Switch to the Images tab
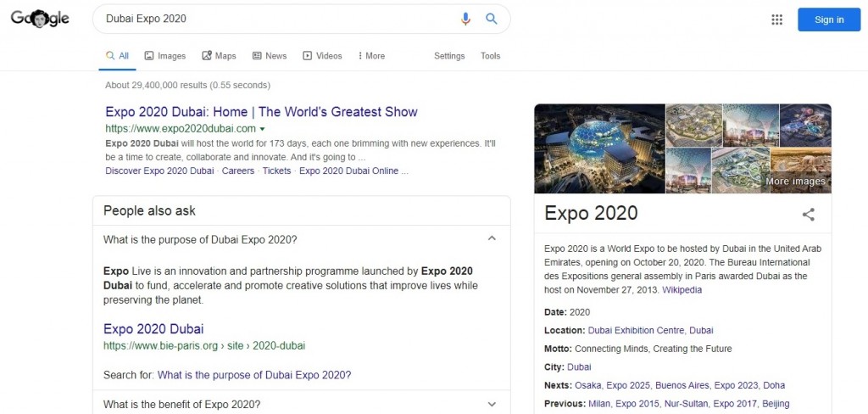The width and height of the screenshot is (868, 414). click(x=165, y=56)
